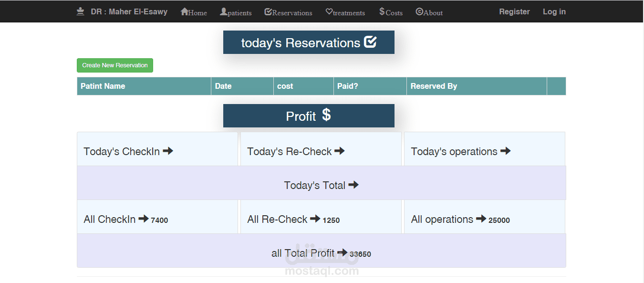Image resolution: width=644 pixels, height=283 pixels.
Task: Open Reservations via the checkmark icon
Action: click(267, 12)
